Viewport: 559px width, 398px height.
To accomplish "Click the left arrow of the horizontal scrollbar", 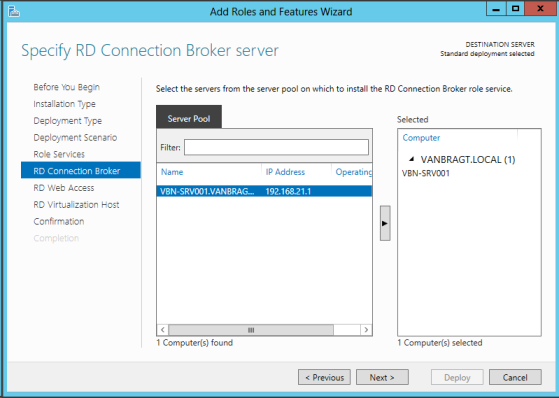I will click(163, 330).
